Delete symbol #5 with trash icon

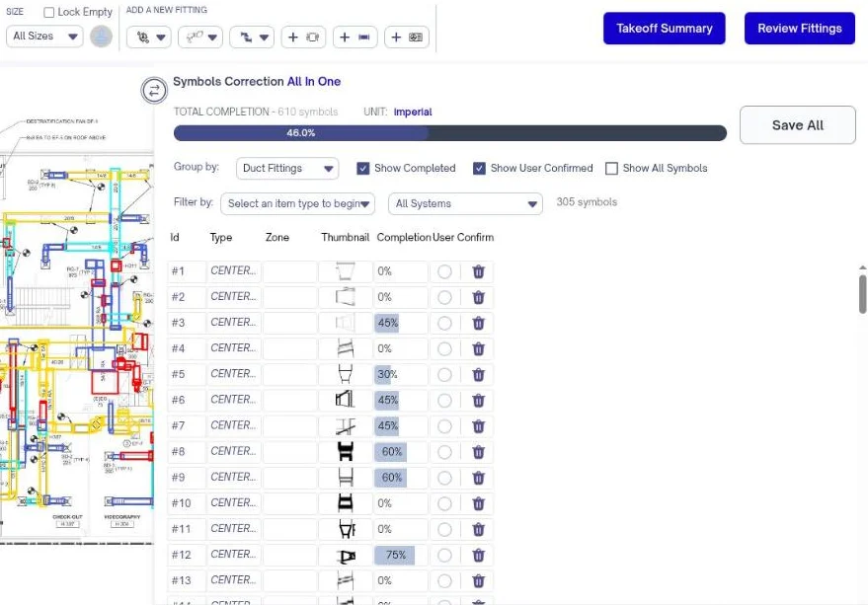[x=478, y=375]
